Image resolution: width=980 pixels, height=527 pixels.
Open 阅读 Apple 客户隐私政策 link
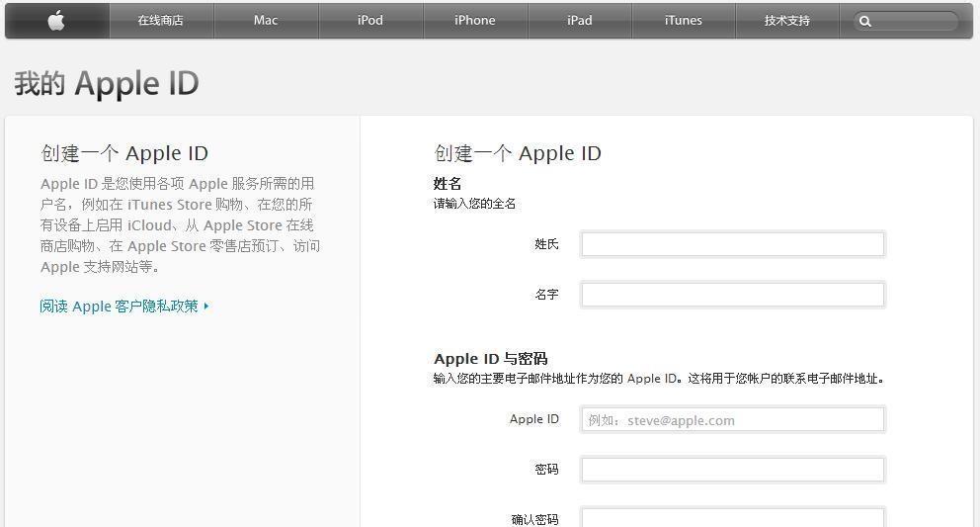click(119, 307)
